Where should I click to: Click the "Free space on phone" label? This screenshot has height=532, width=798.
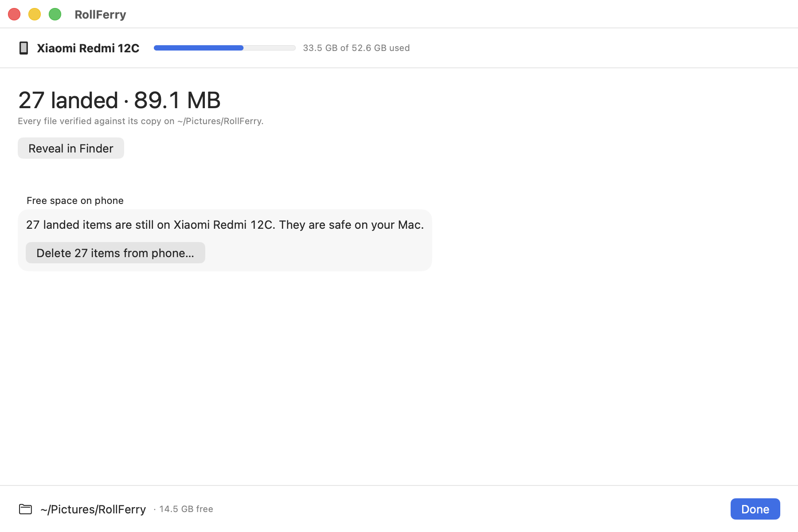pos(75,200)
